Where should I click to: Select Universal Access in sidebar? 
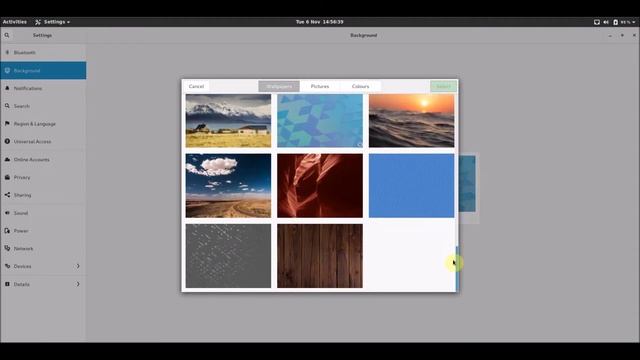(x=43, y=141)
